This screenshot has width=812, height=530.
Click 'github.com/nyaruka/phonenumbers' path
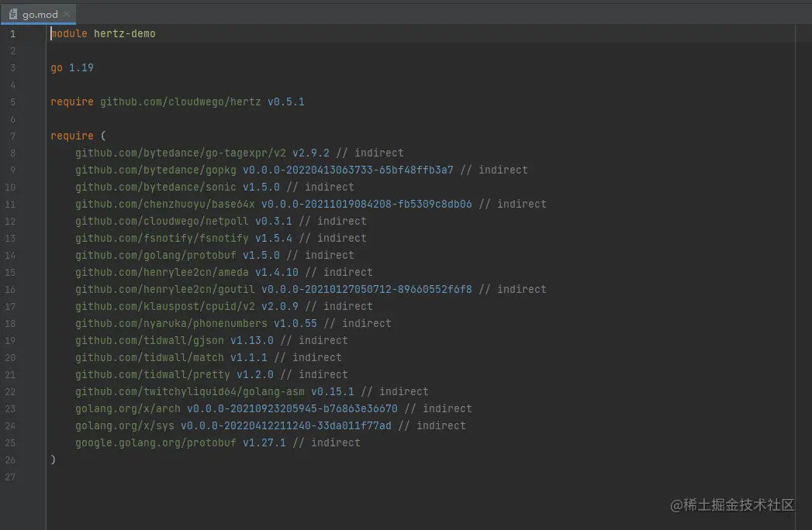pos(171,324)
